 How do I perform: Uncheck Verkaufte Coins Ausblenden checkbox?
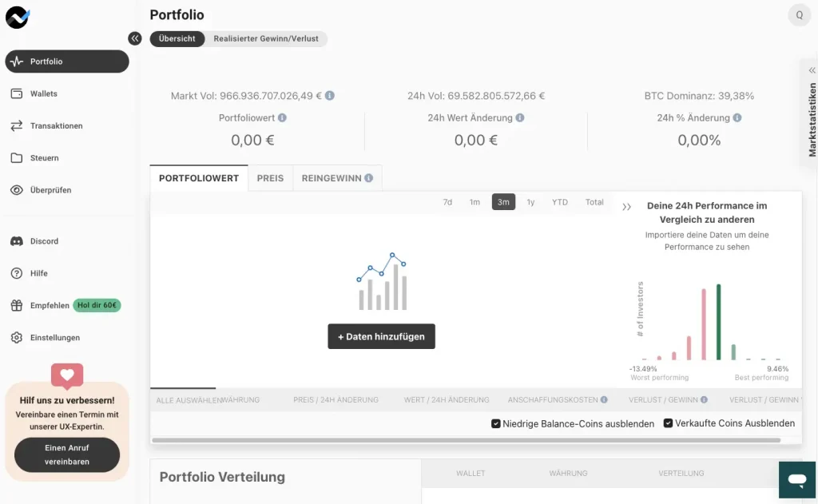tap(669, 423)
